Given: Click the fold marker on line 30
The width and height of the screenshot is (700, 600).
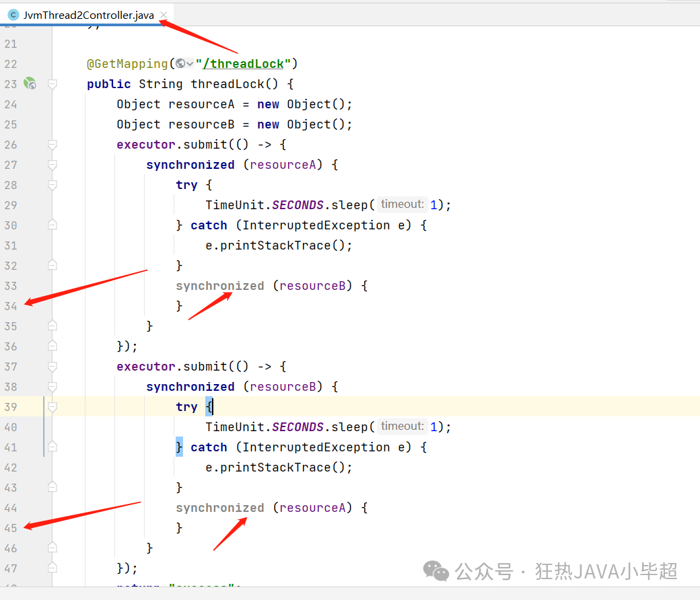Looking at the screenshot, I should point(53,225).
